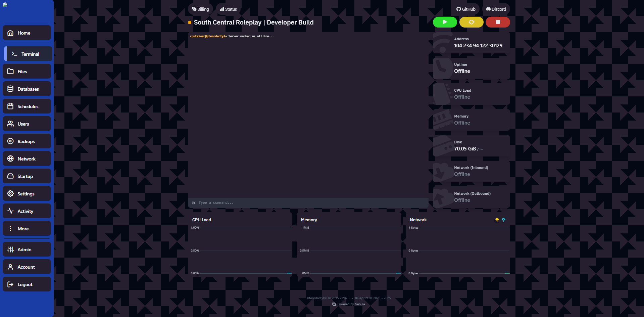Screen dimensions: 644x317
Task: Copy the server Address card
Action: pyautogui.click(x=471, y=43)
